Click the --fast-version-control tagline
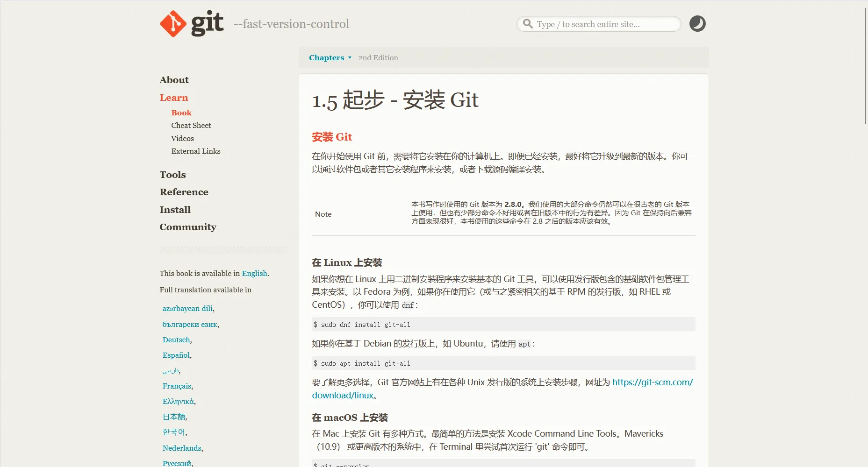 click(x=291, y=24)
